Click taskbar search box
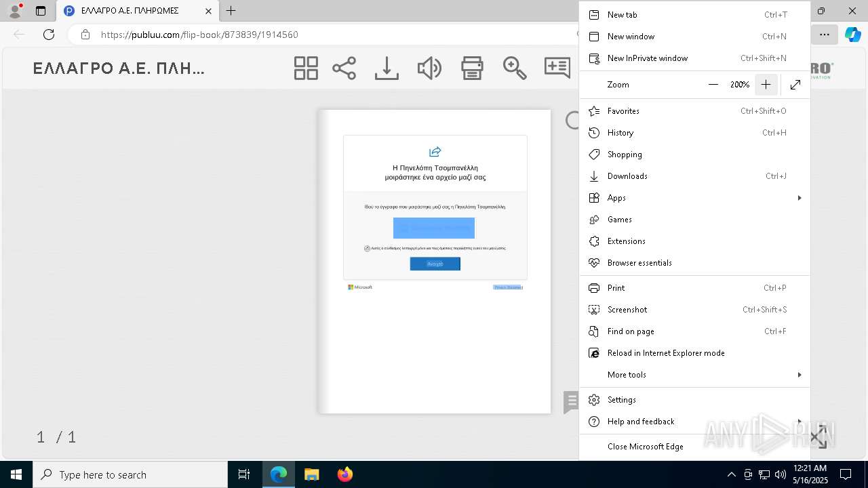Image resolution: width=868 pixels, height=488 pixels. pyautogui.click(x=130, y=474)
